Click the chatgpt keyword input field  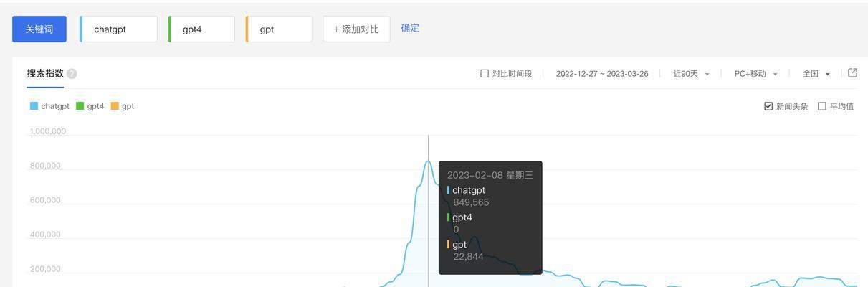click(118, 29)
